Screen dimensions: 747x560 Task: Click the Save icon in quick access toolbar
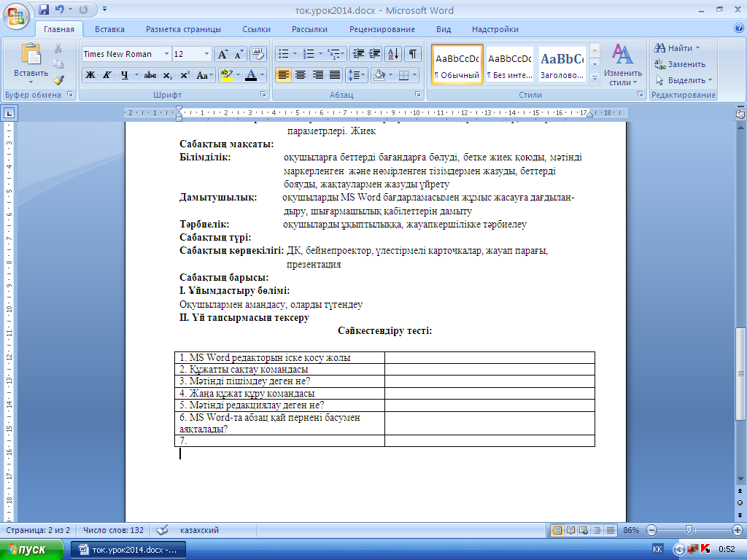[x=44, y=9]
